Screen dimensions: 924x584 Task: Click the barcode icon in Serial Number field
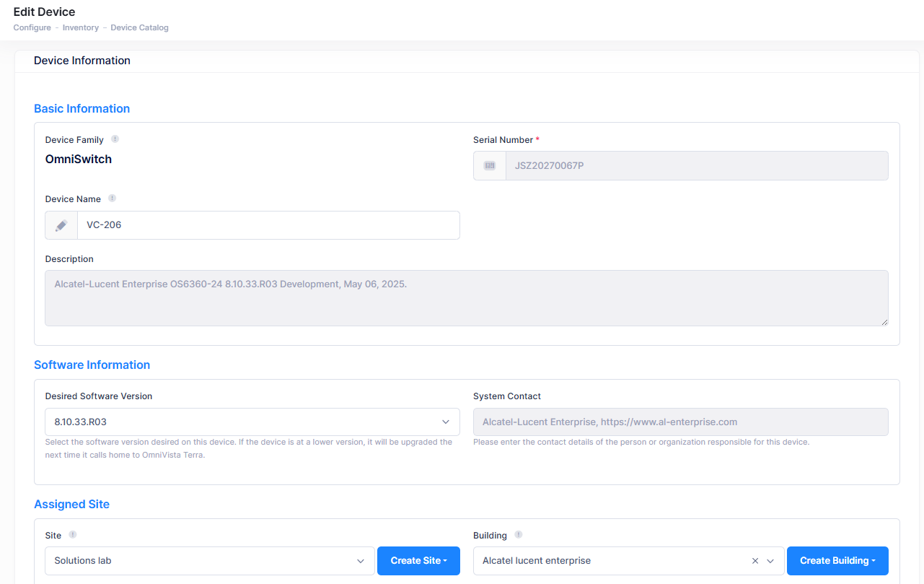490,165
